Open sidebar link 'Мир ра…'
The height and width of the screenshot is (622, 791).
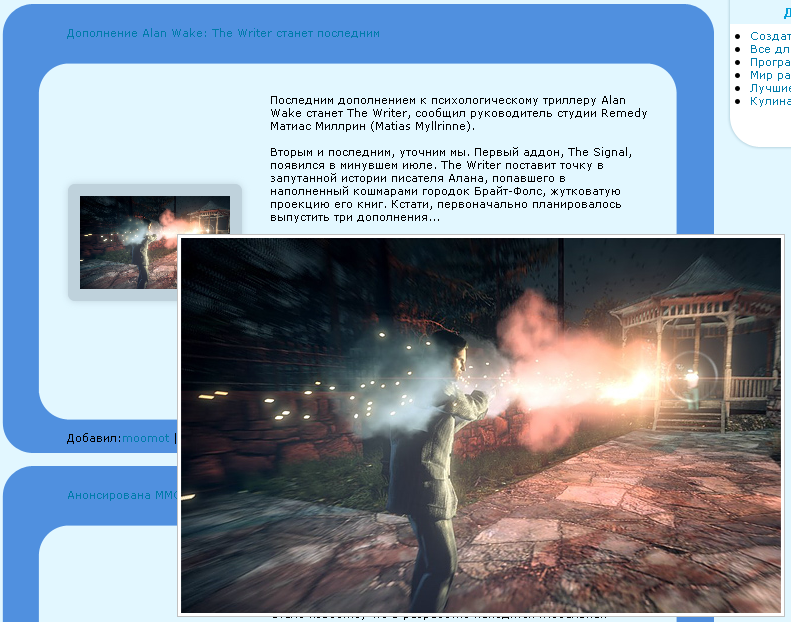pyautogui.click(x=770, y=75)
